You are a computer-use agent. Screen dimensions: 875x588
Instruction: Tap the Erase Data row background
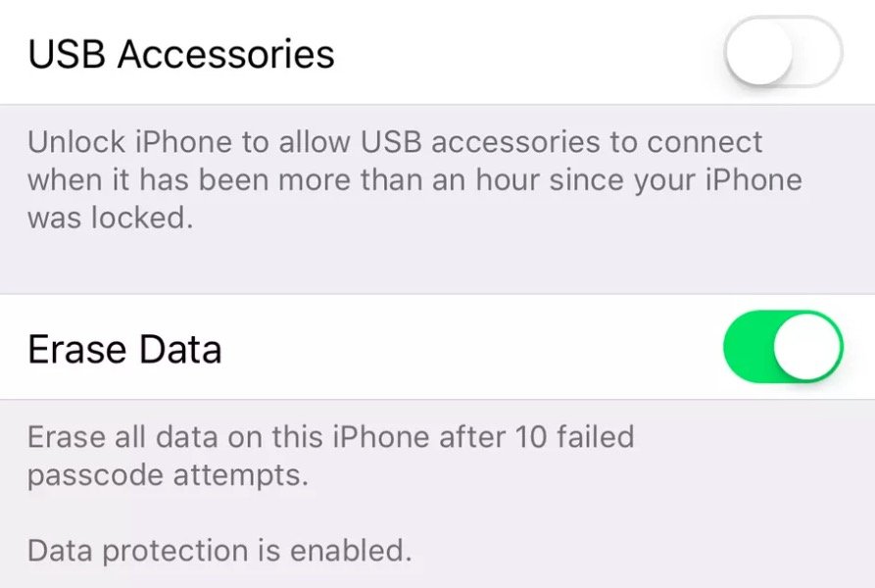coord(437,347)
